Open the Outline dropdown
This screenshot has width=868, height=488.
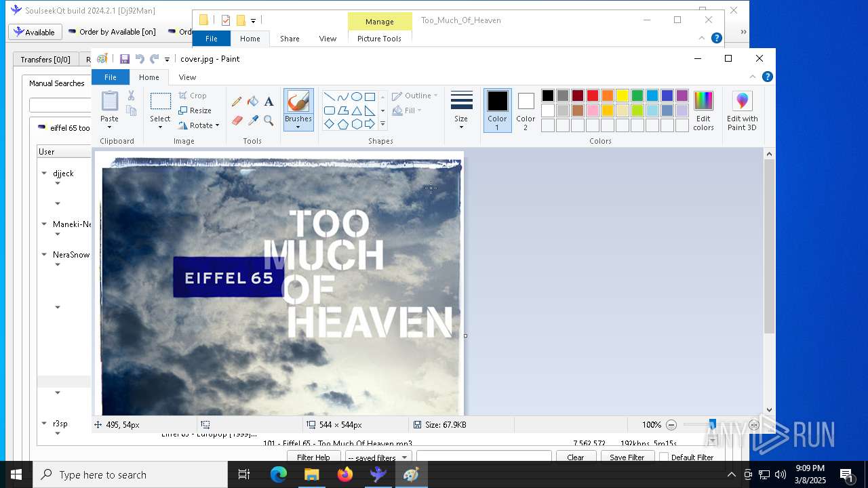click(415, 96)
